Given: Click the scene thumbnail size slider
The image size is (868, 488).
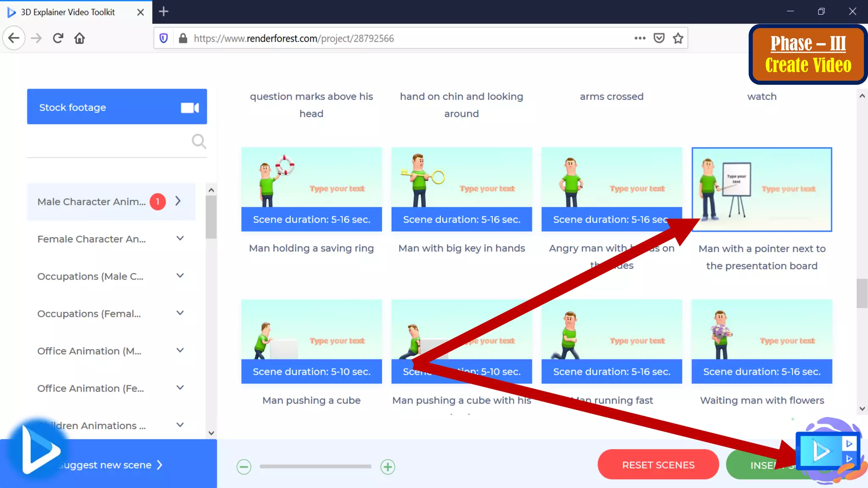Looking at the screenshot, I should tap(315, 466).
